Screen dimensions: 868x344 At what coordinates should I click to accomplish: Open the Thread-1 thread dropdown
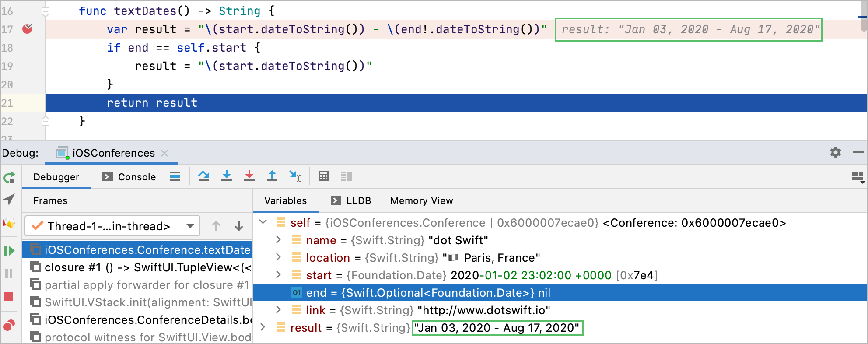(112, 226)
